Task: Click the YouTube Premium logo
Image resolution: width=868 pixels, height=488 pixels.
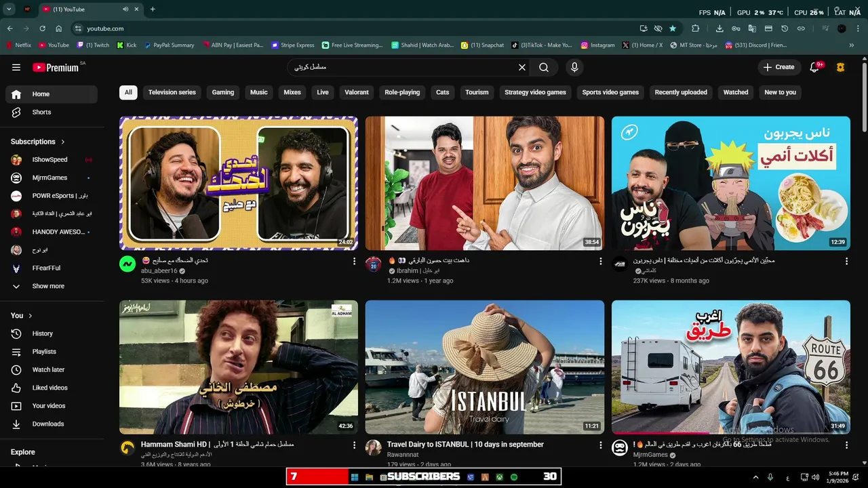Action: tap(56, 67)
